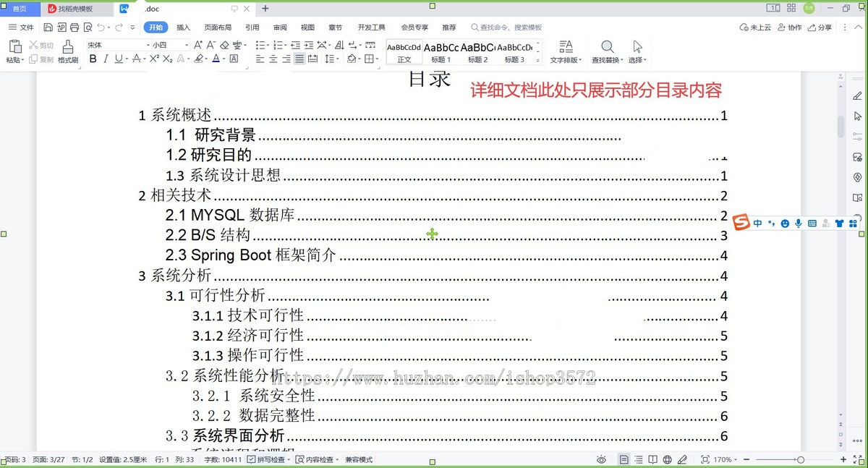868x468 pixels.
Task: Switch to the 页面布局 ribbon tab
Action: click(218, 27)
